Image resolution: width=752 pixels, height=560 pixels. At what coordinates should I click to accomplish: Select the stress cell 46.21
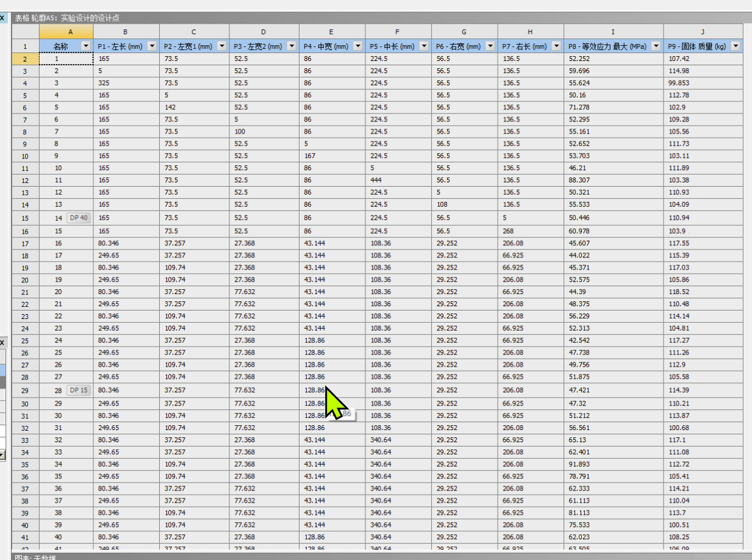[614, 168]
